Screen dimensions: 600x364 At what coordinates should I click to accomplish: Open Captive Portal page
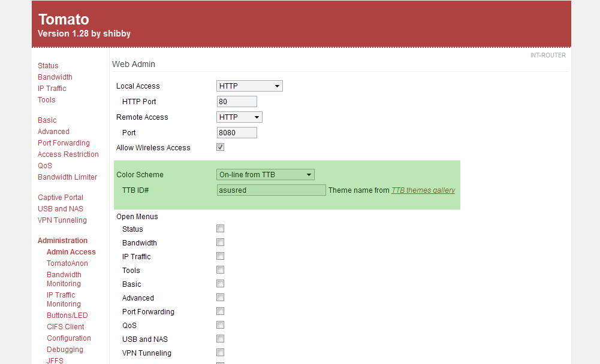click(x=61, y=198)
